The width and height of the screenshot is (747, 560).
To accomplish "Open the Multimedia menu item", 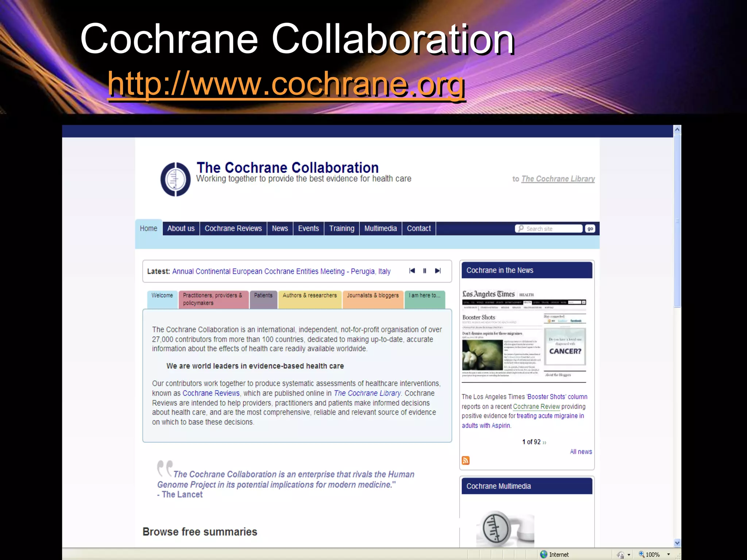I will [380, 229].
